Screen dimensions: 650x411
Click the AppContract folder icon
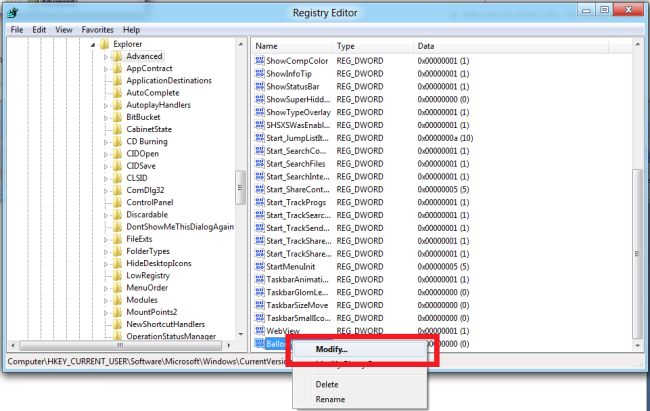(x=118, y=68)
